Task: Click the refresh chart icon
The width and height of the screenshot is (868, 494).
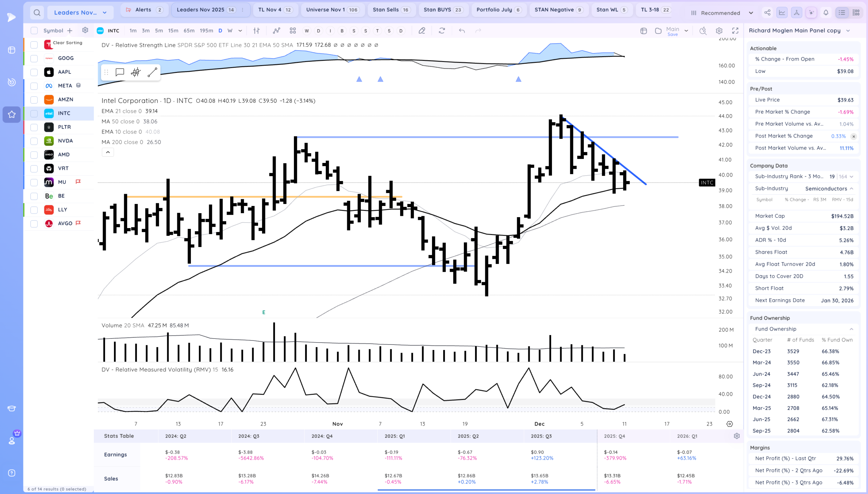Action: [442, 30]
